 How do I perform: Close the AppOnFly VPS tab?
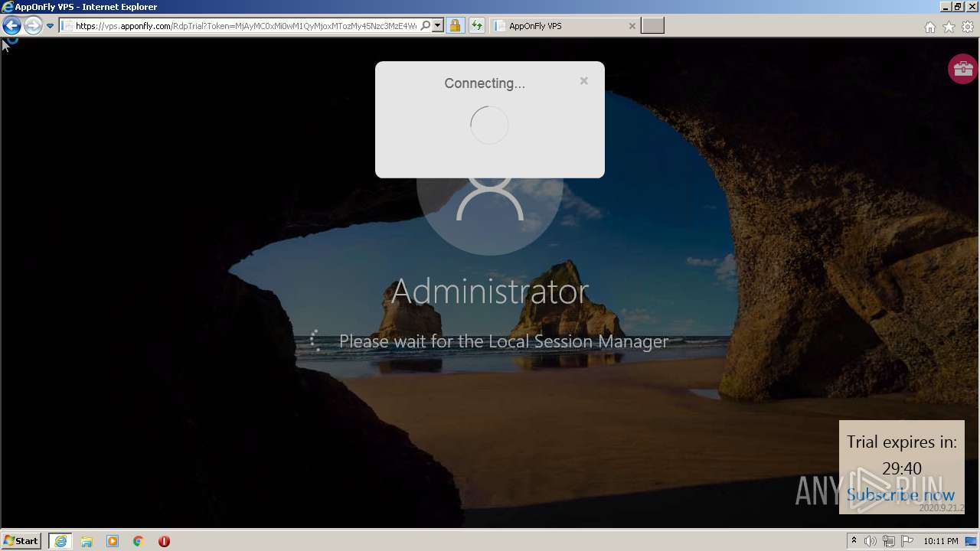632,26
